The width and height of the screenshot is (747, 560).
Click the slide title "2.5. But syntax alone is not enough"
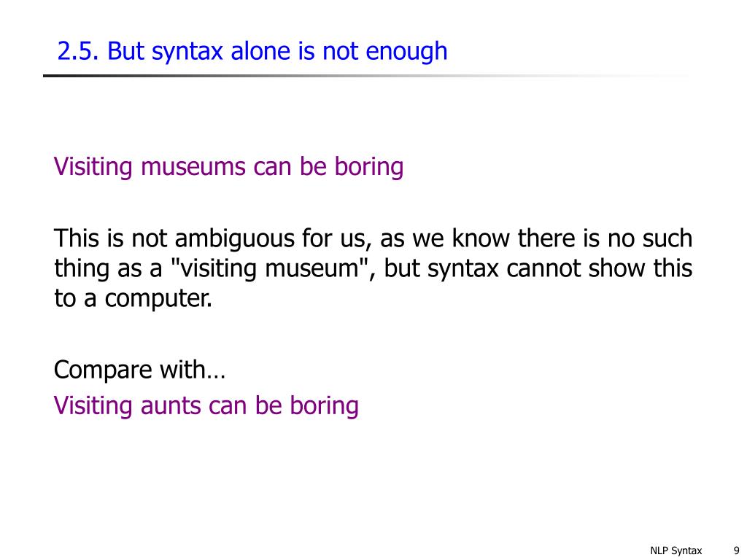coord(252,51)
